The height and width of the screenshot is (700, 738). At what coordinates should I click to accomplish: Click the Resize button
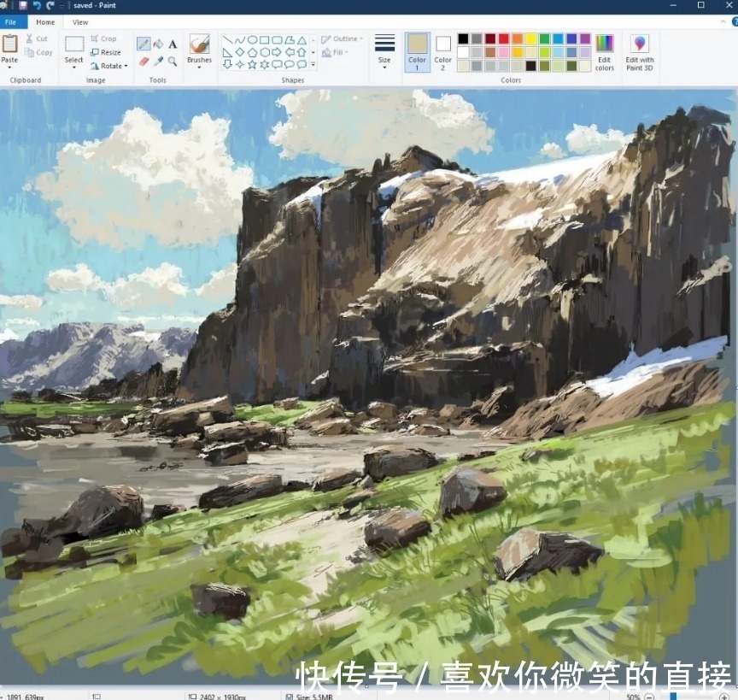106,51
